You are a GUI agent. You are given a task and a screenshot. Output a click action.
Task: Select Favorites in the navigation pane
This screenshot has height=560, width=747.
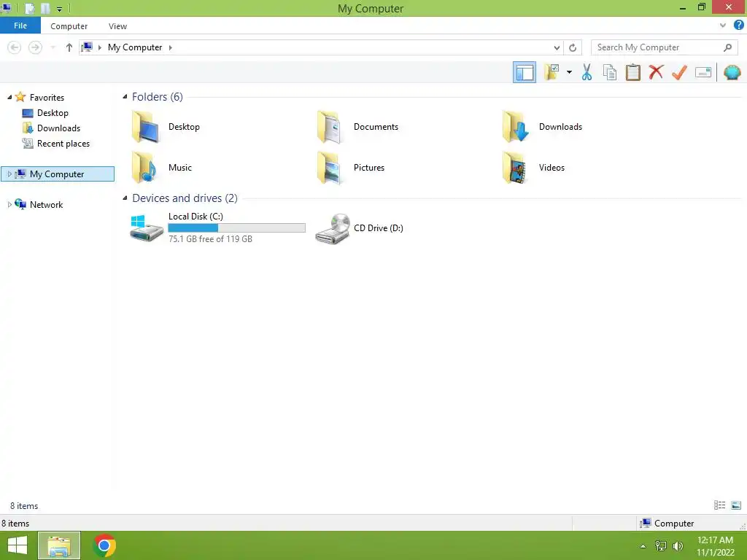coord(47,97)
